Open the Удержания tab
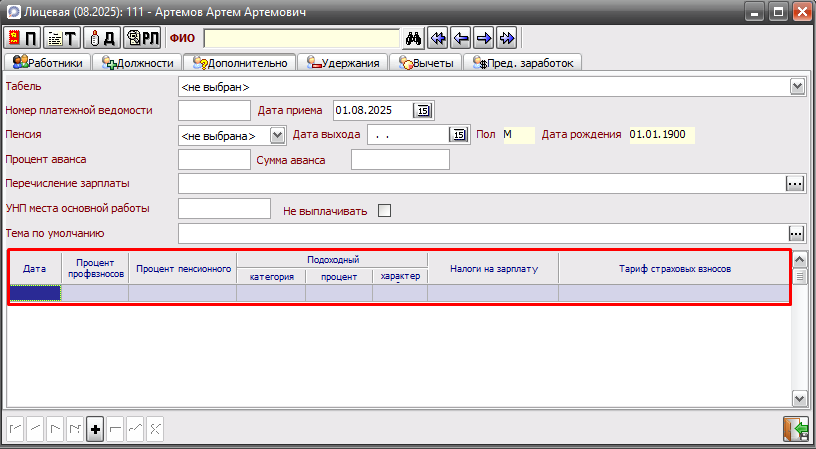816x449 pixels. [345, 63]
